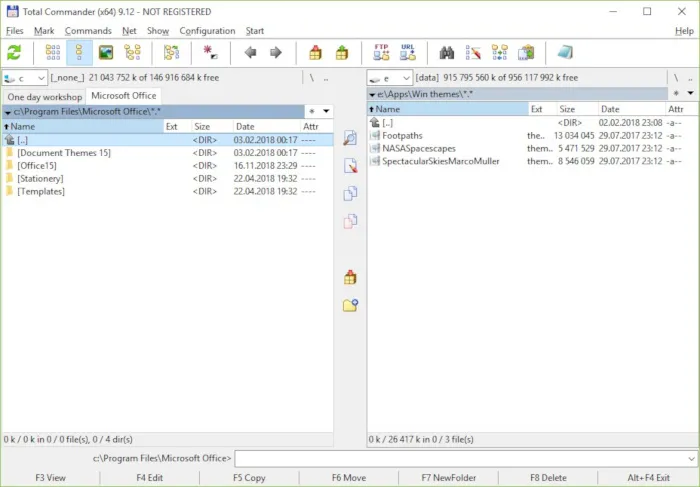
Task: Open the notepad icon in toolbar
Action: tap(565, 52)
